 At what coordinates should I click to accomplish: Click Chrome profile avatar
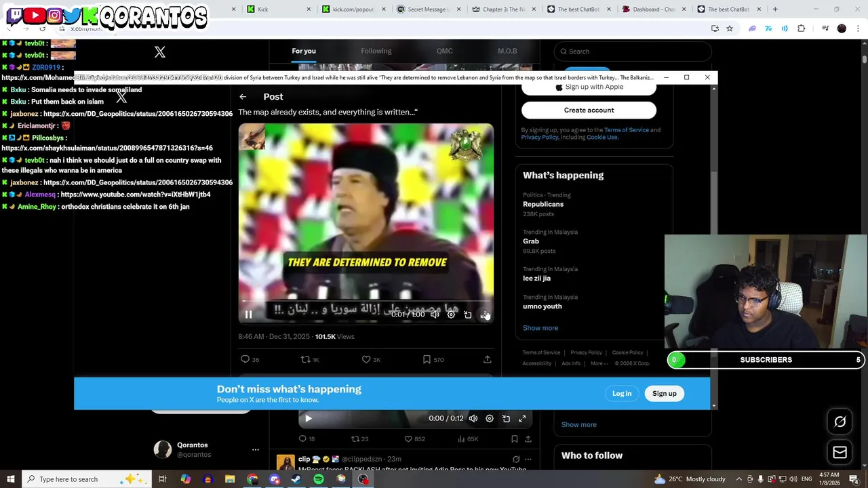pyautogui.click(x=842, y=28)
